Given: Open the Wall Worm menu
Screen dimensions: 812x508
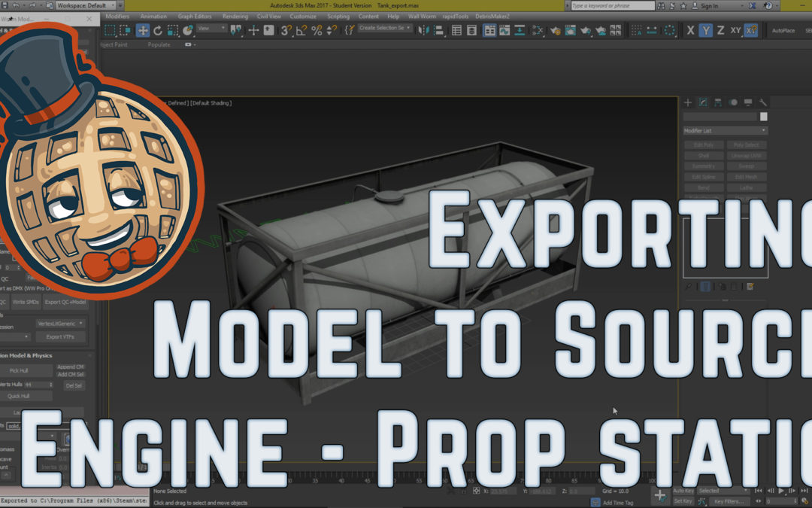Looking at the screenshot, I should point(422,17).
